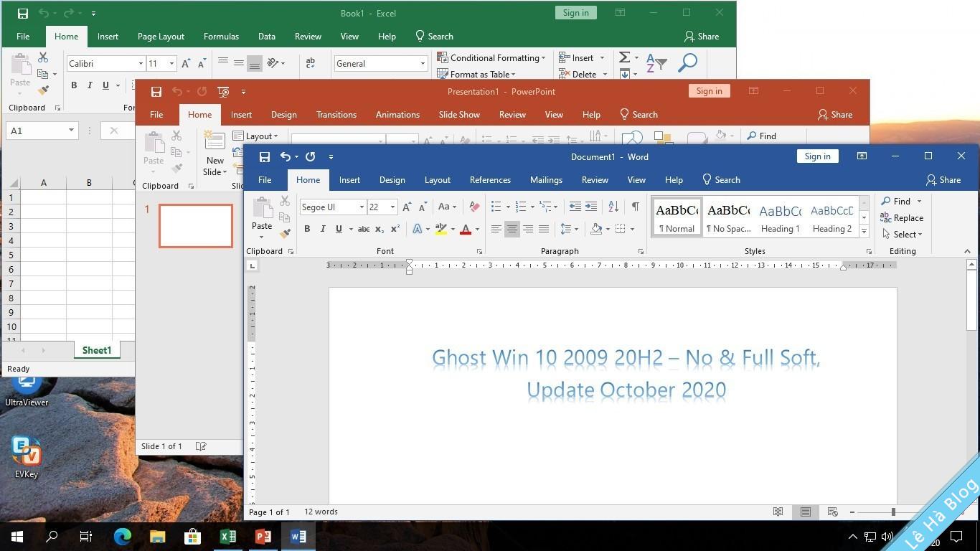Click Word's Save icon in quick access toolbar

coord(265,156)
